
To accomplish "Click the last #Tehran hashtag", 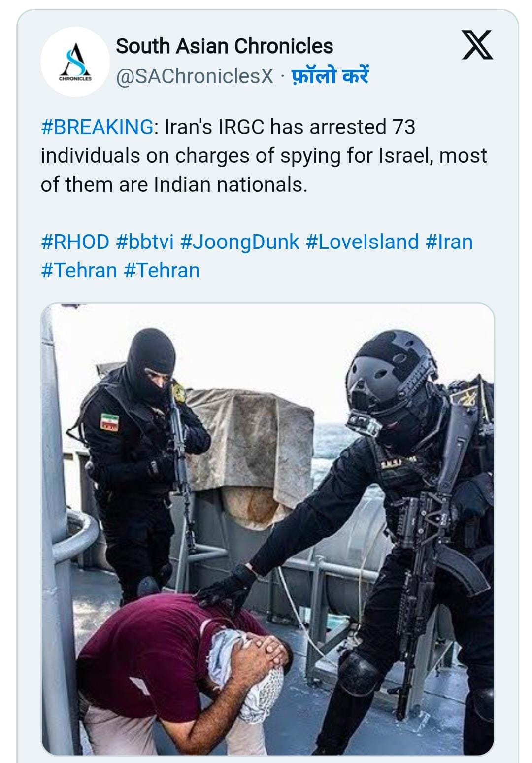I will click(162, 271).
